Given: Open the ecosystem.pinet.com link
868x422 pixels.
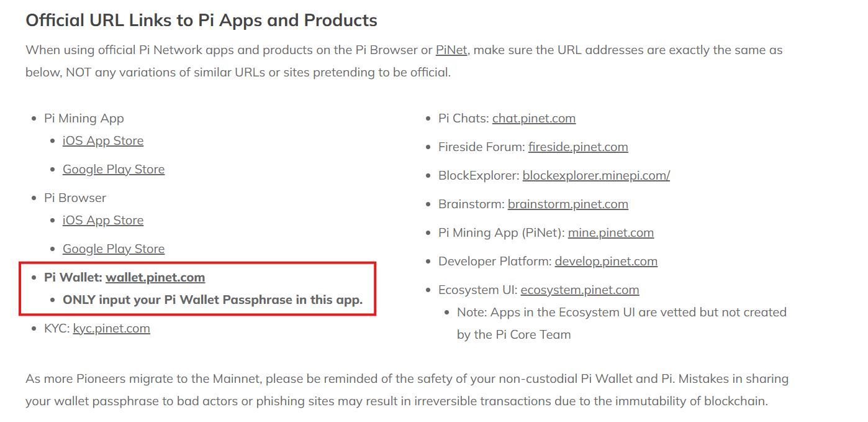Looking at the screenshot, I should (580, 290).
